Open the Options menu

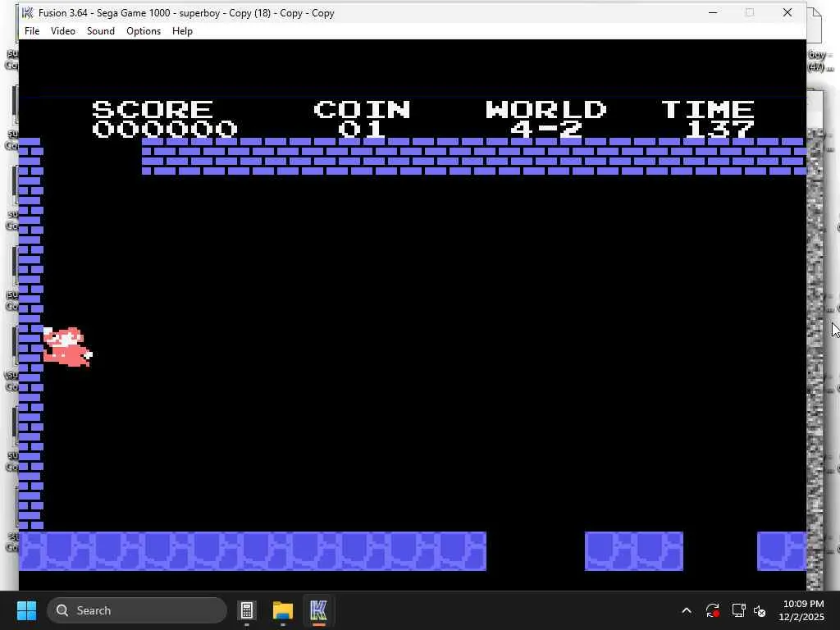144,31
